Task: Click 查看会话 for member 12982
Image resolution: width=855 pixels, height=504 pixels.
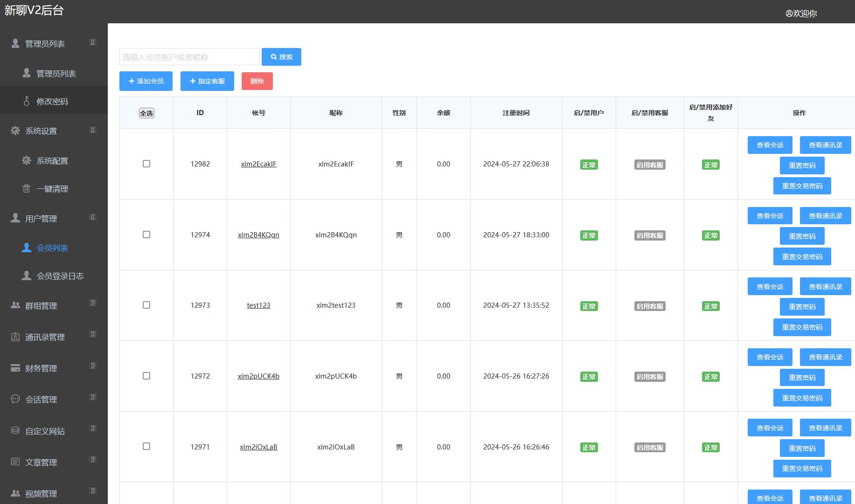Action: point(770,145)
